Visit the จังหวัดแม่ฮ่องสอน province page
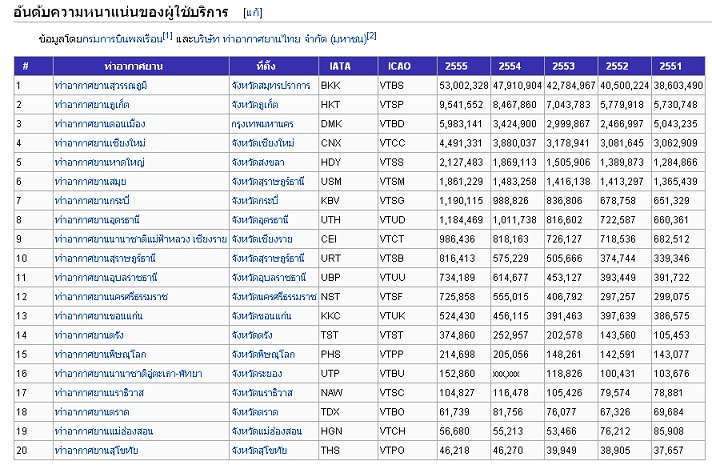Image resolution: width=712 pixels, height=473 pixels. 266,432
